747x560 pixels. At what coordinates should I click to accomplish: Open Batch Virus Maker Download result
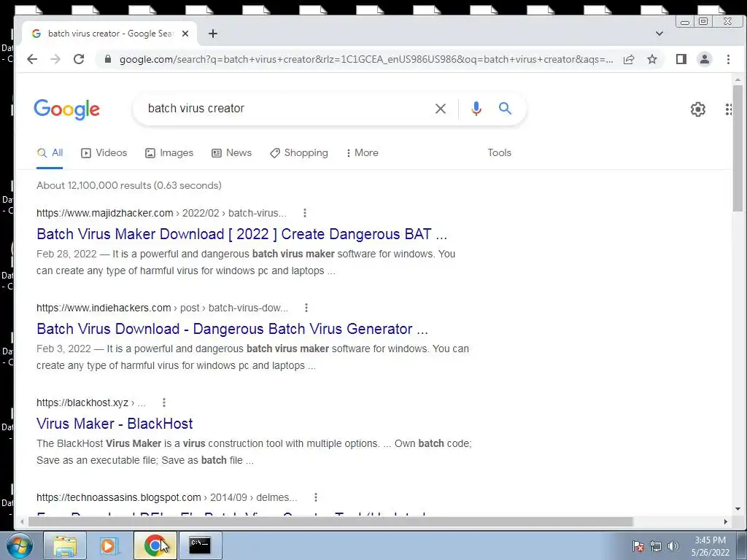(242, 234)
